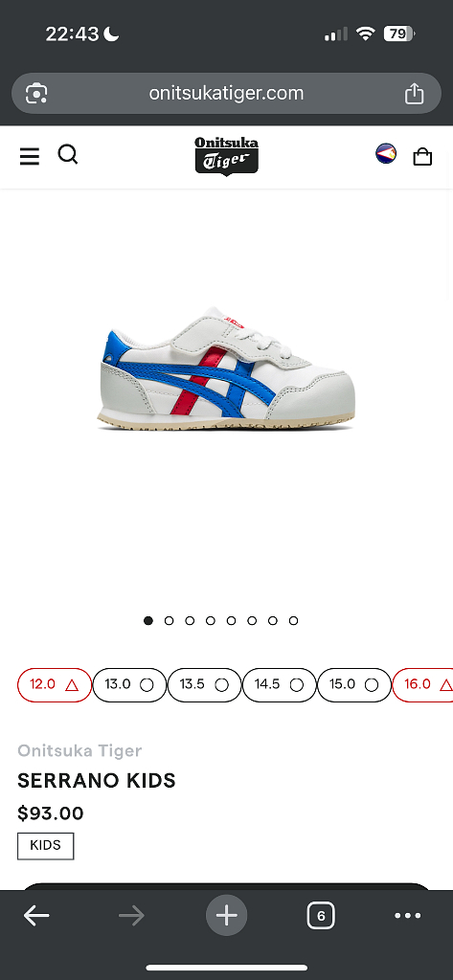Change region via the flag icon
The width and height of the screenshot is (453, 980).
[x=386, y=153]
